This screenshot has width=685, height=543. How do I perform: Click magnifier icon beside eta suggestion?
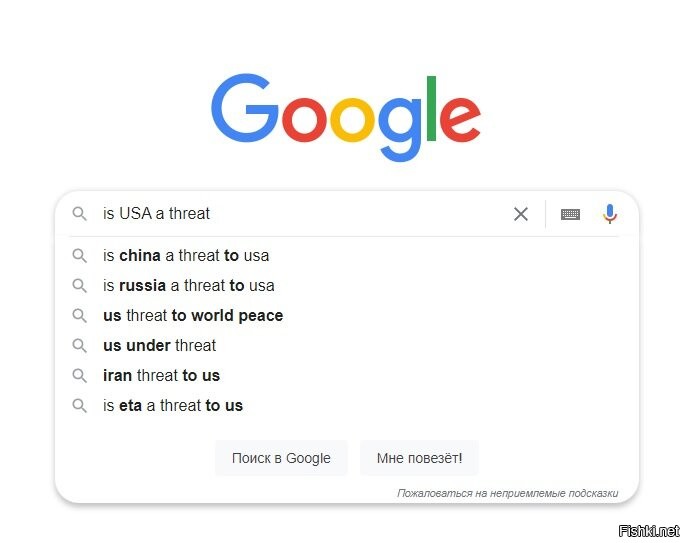pos(80,405)
